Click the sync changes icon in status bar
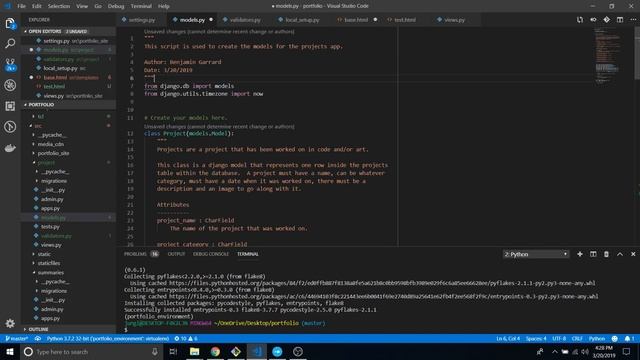 click(38, 339)
